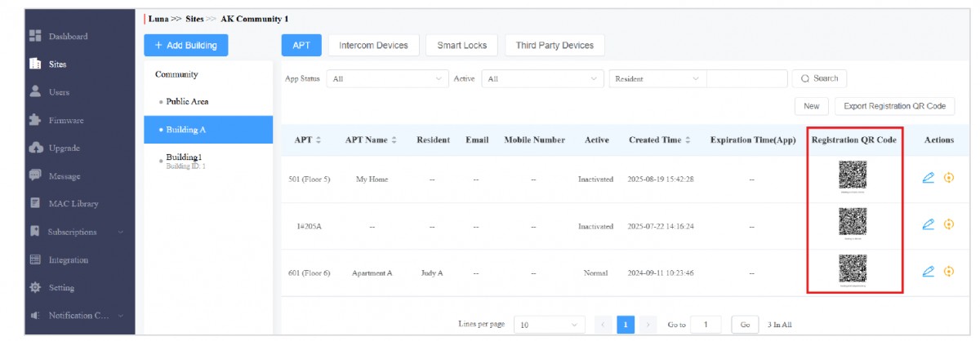Open the Message bubble icon
980x341 pixels.
(x=35, y=175)
